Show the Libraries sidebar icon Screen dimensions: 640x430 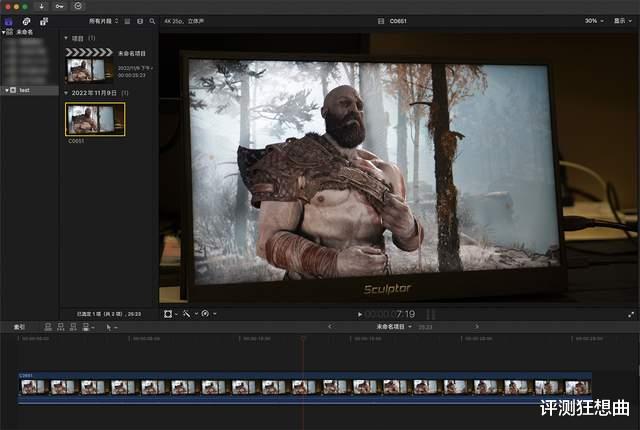tap(9, 21)
